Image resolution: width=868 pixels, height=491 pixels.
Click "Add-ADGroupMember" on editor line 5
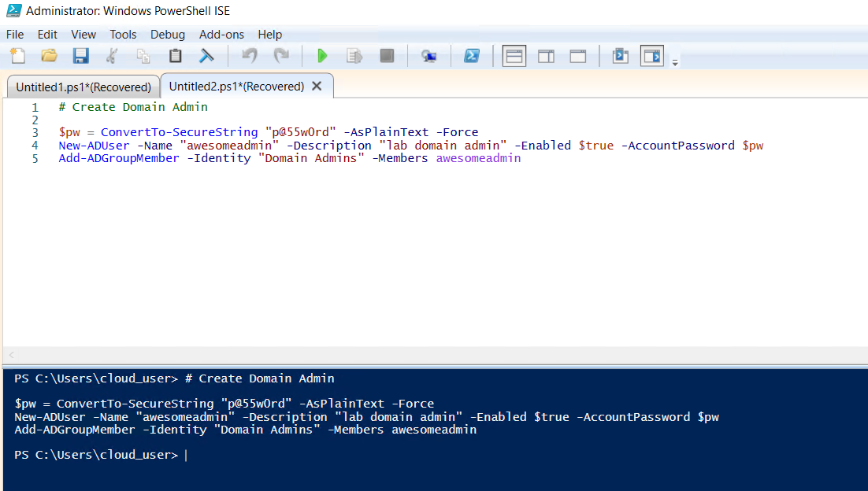click(119, 158)
